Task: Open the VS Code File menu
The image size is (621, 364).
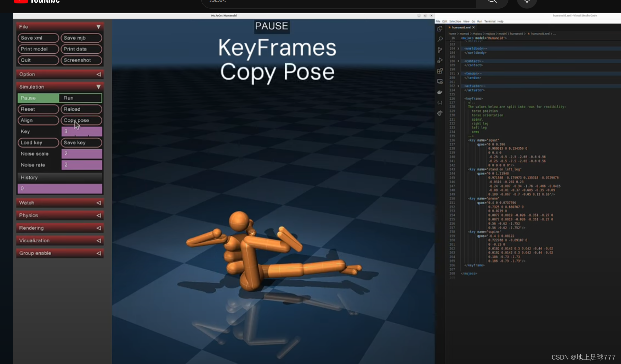Action: pos(438,21)
